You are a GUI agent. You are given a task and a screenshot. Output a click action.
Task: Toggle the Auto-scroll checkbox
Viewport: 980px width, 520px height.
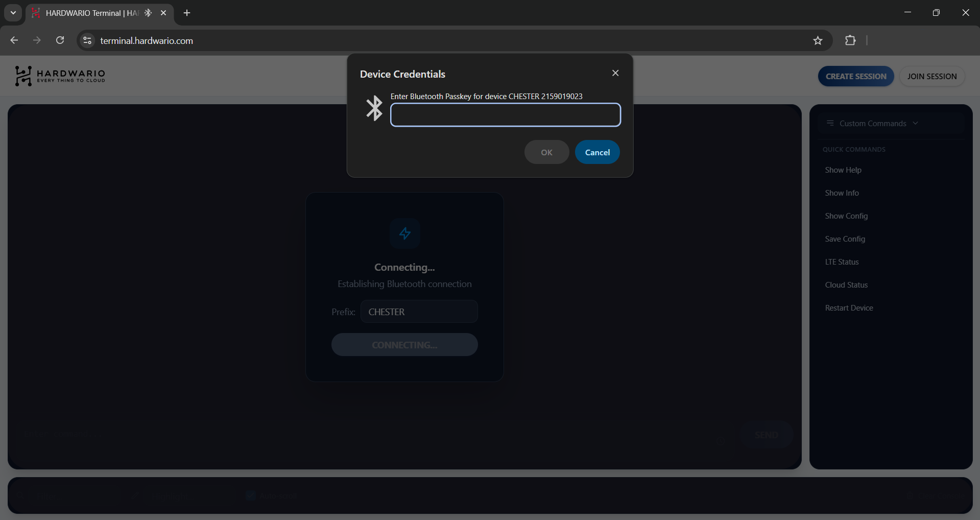[x=250, y=495]
